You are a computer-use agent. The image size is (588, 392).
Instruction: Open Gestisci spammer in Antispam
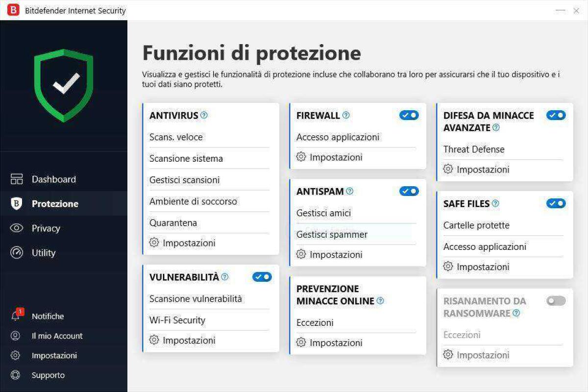coord(332,234)
